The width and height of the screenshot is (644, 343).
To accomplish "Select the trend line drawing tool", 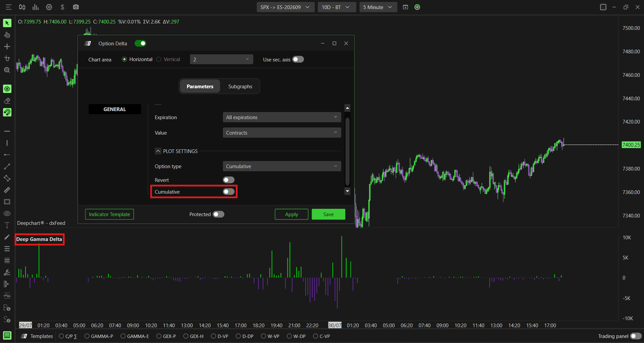I will coord(7,166).
